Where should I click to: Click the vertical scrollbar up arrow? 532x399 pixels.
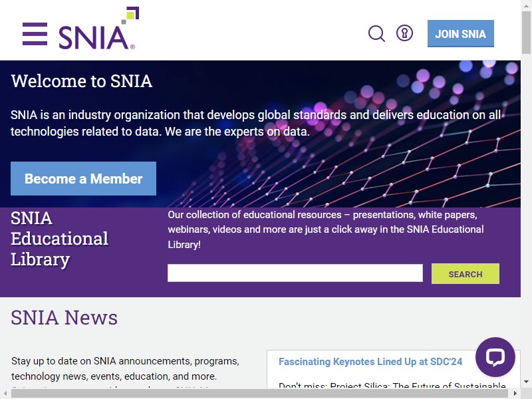pos(526,5)
